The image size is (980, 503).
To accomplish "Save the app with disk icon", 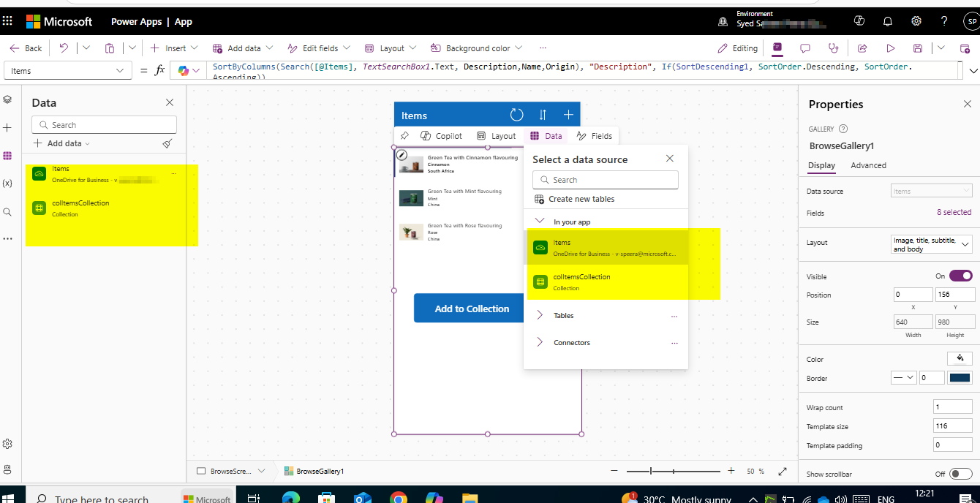I will click(918, 48).
